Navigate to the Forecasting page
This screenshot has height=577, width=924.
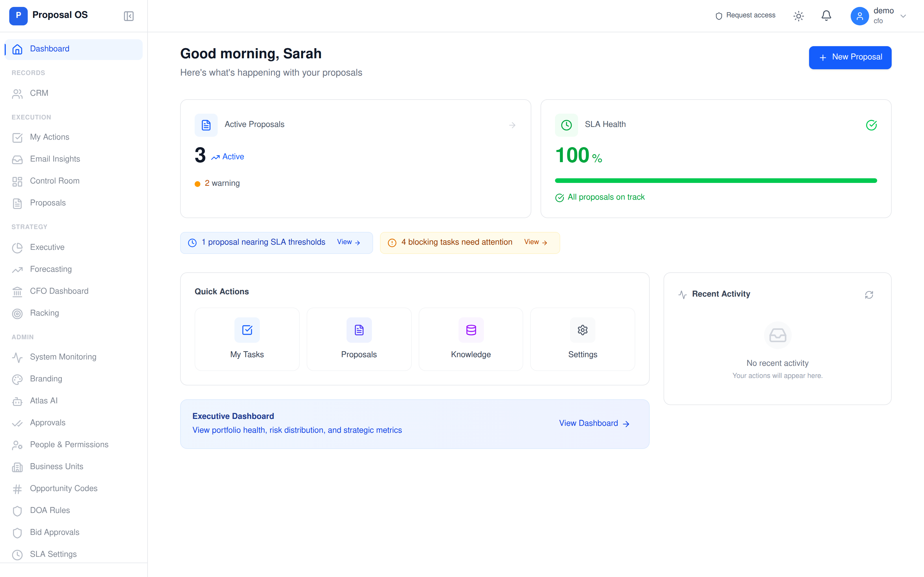51,269
